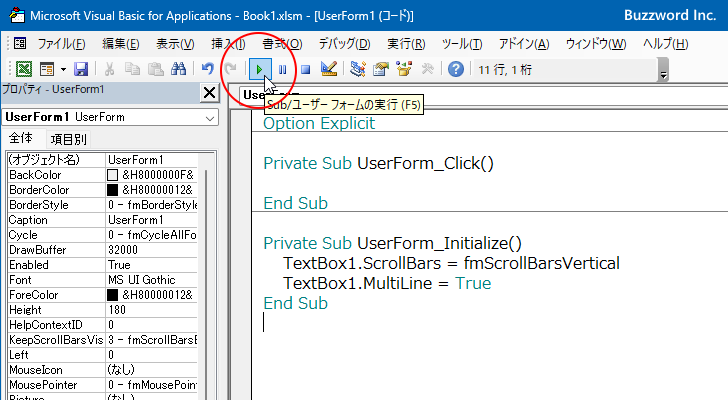
Task: Open the Object Browser icon
Action: tap(404, 70)
